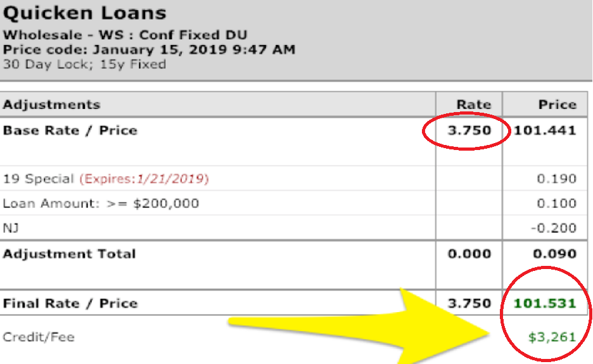This screenshot has height=364, width=593.
Task: Click the green $3,261 credit amount
Action: click(552, 337)
